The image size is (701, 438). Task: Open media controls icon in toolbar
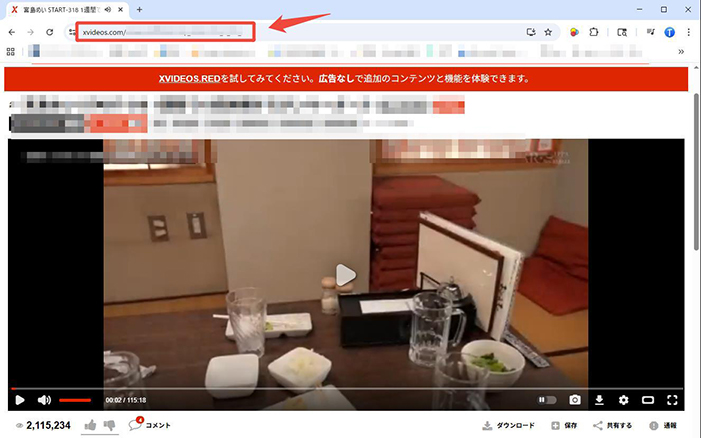(650, 32)
